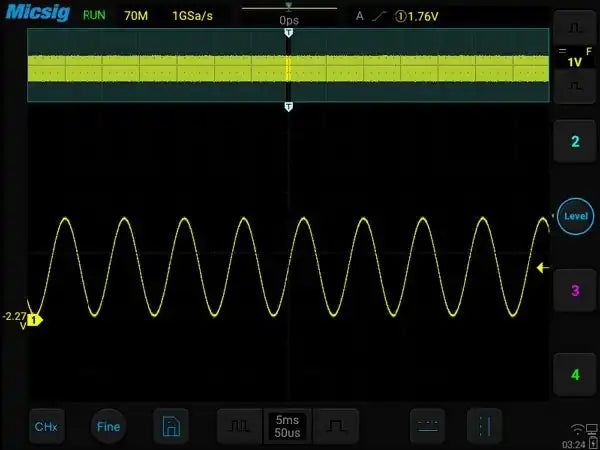Toggle channel 3 on
This screenshot has width=600, height=450.
click(575, 291)
